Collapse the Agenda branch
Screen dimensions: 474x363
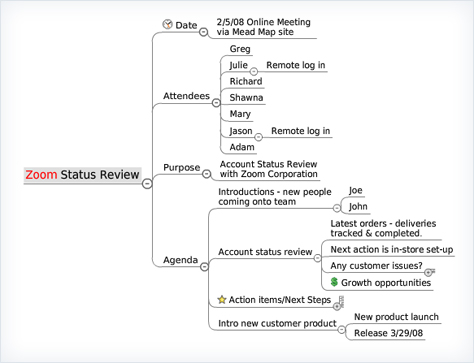204,266
